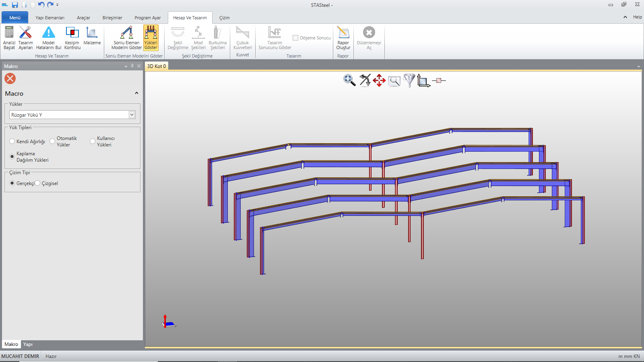644x362 pixels.
Task: Open Tasarım Ayarları settings tool
Action: [25, 33]
